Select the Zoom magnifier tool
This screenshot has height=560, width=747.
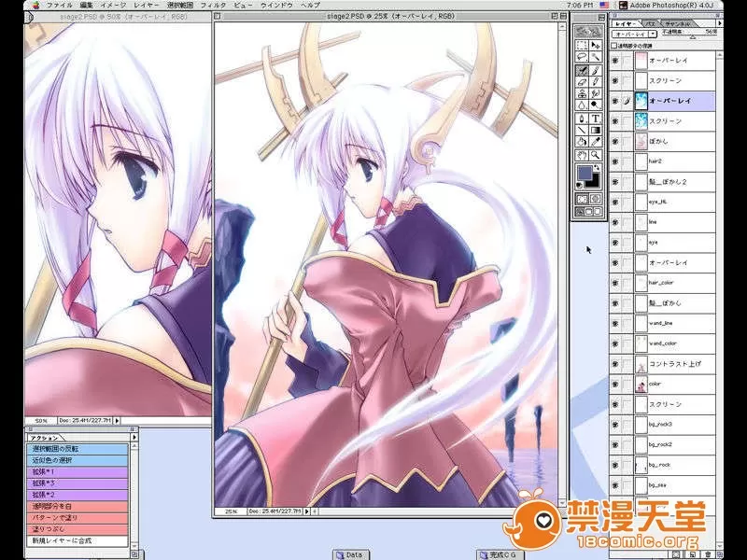pyautogui.click(x=595, y=155)
